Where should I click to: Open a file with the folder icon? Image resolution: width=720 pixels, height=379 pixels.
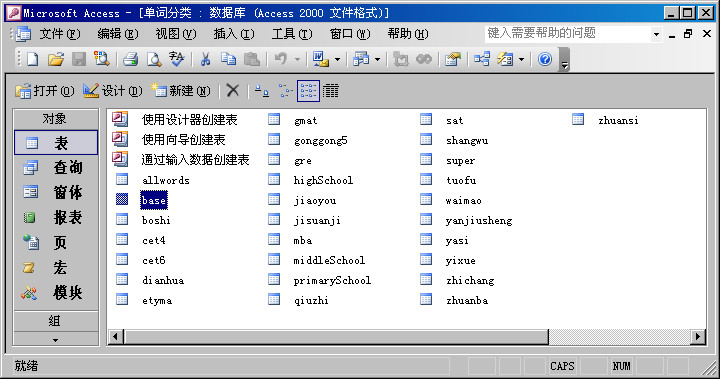(x=56, y=59)
